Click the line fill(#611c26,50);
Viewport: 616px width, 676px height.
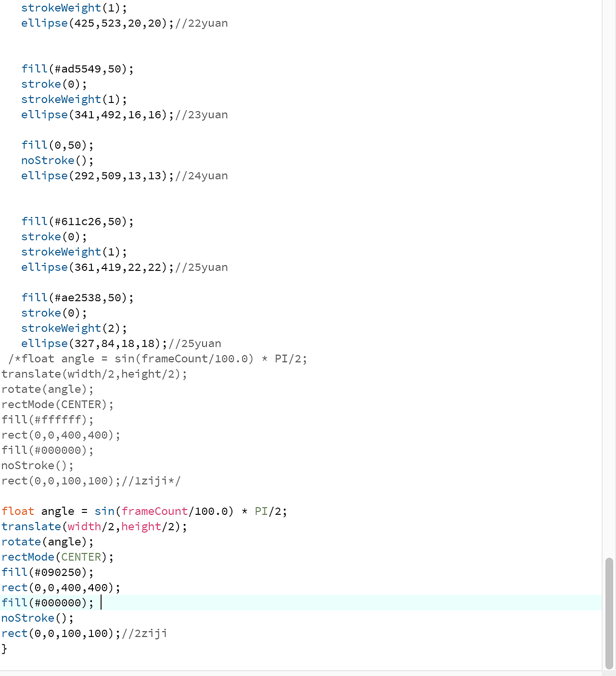(x=77, y=221)
